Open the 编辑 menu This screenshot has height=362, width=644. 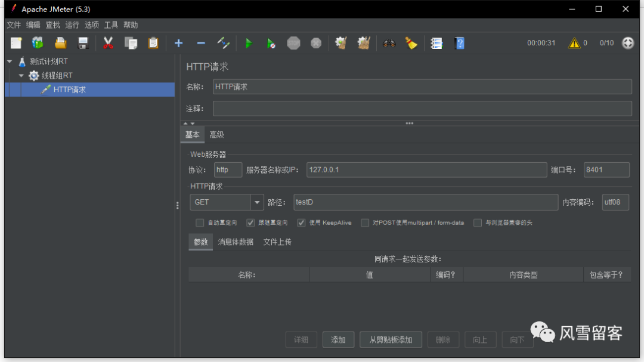33,25
